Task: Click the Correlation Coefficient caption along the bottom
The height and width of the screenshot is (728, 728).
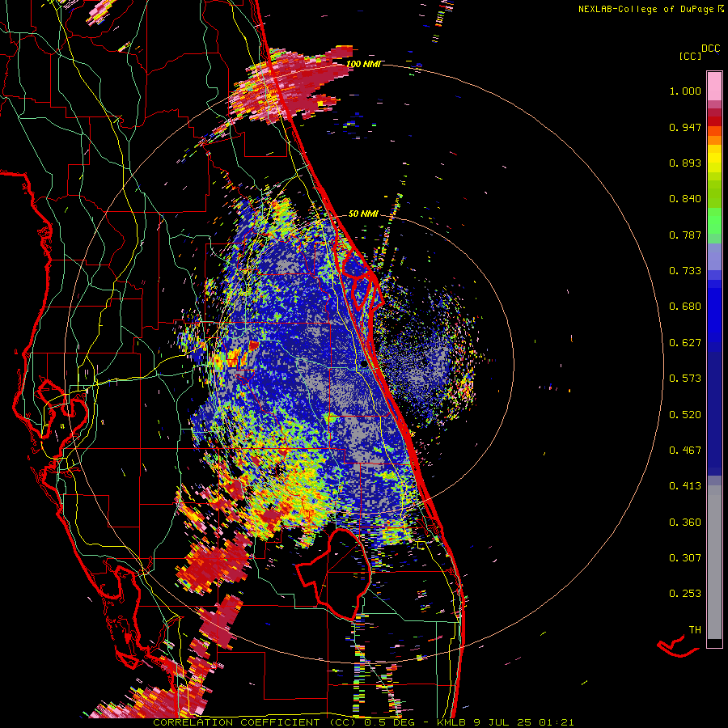Action: (363, 722)
